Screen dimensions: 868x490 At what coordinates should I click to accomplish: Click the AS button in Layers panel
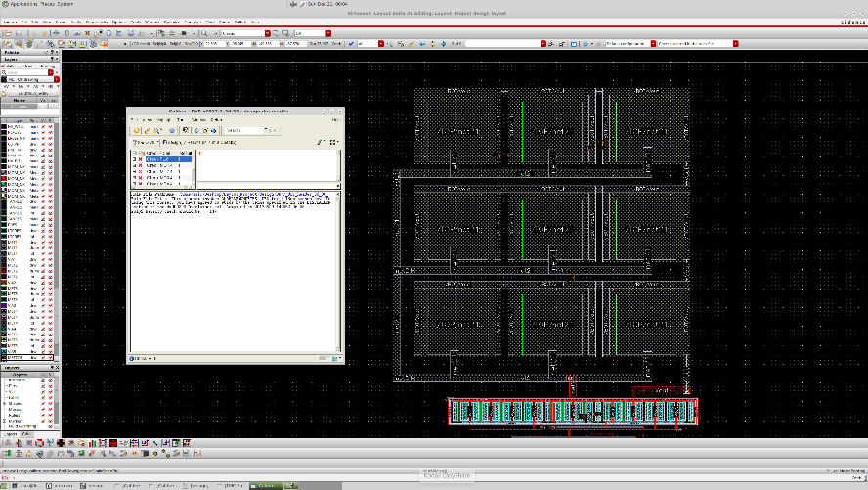click(x=36, y=87)
